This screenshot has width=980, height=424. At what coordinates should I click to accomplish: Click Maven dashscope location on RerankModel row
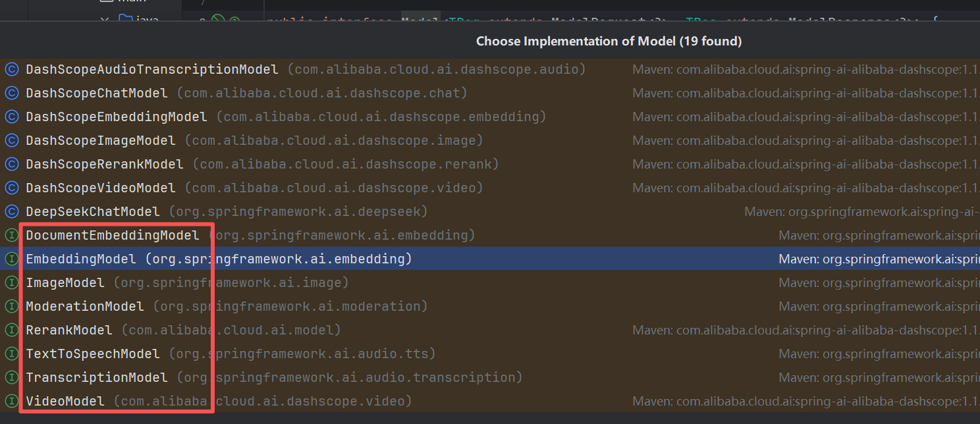806,330
